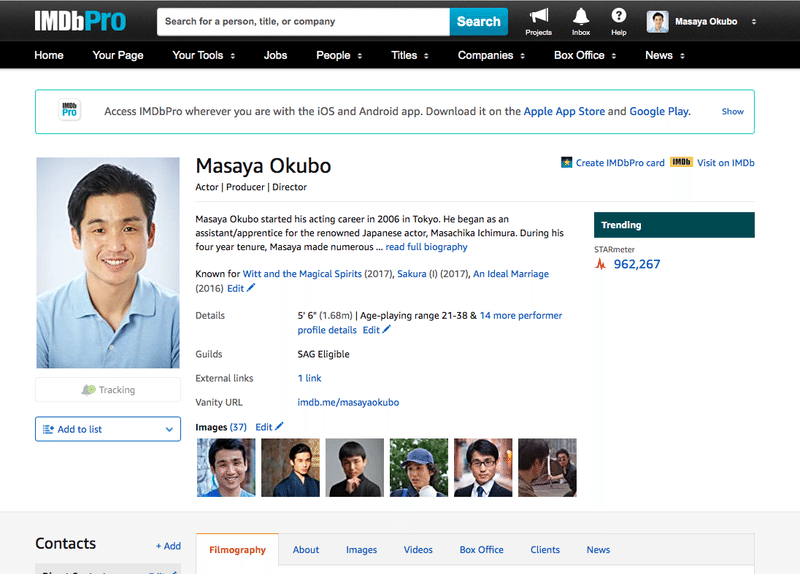Image resolution: width=800 pixels, height=574 pixels.
Task: Open the Sakura title link
Action: [x=412, y=273]
